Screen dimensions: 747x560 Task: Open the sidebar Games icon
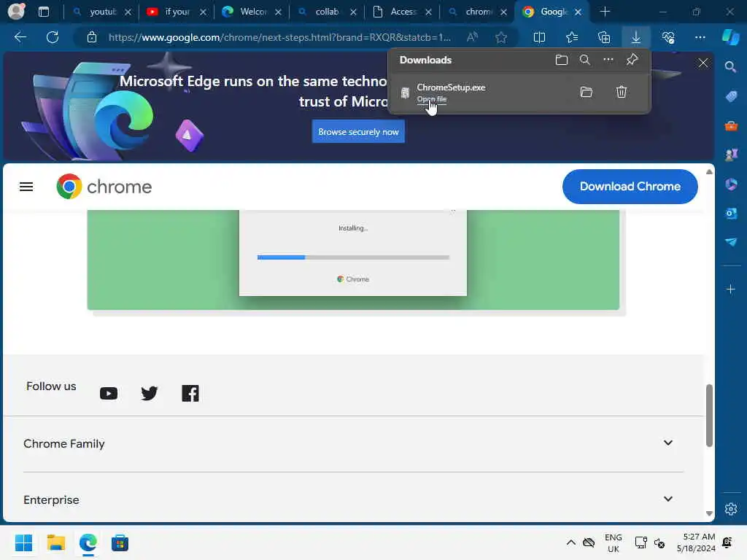(x=731, y=155)
